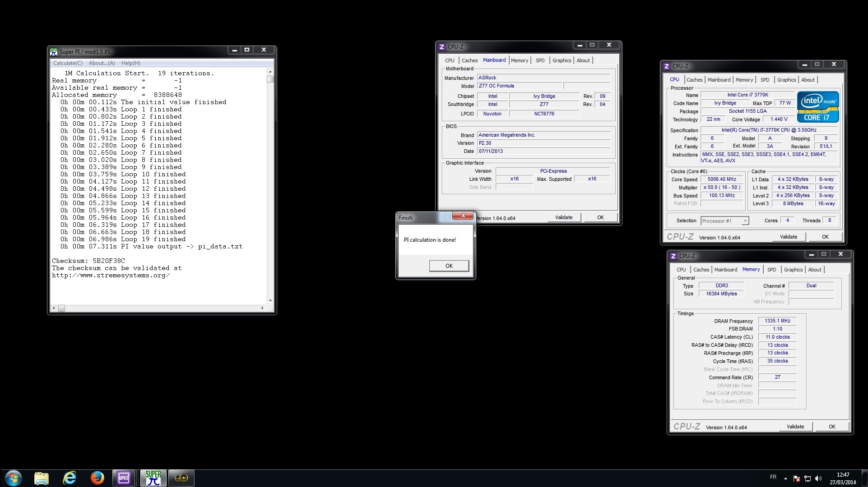Open Memory tab in Mainboard window
This screenshot has width=868, height=487.
pyautogui.click(x=520, y=60)
